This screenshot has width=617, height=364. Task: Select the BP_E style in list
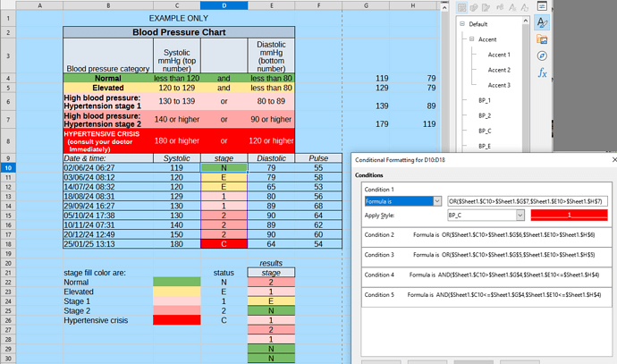point(484,145)
